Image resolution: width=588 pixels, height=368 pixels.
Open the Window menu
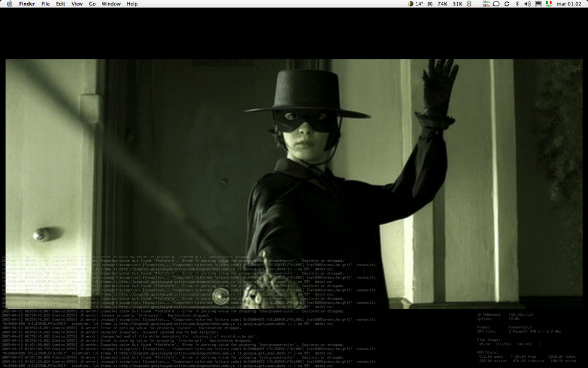pyautogui.click(x=111, y=4)
